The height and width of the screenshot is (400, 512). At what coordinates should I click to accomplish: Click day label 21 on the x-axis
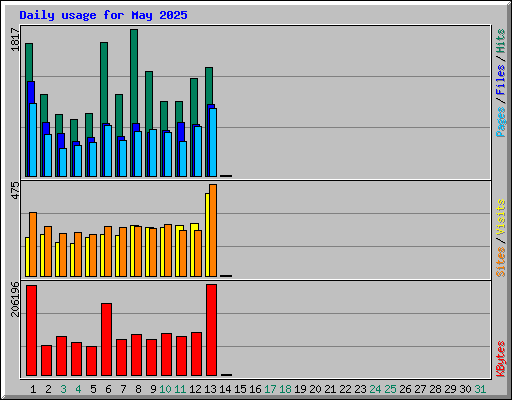click(x=330, y=389)
